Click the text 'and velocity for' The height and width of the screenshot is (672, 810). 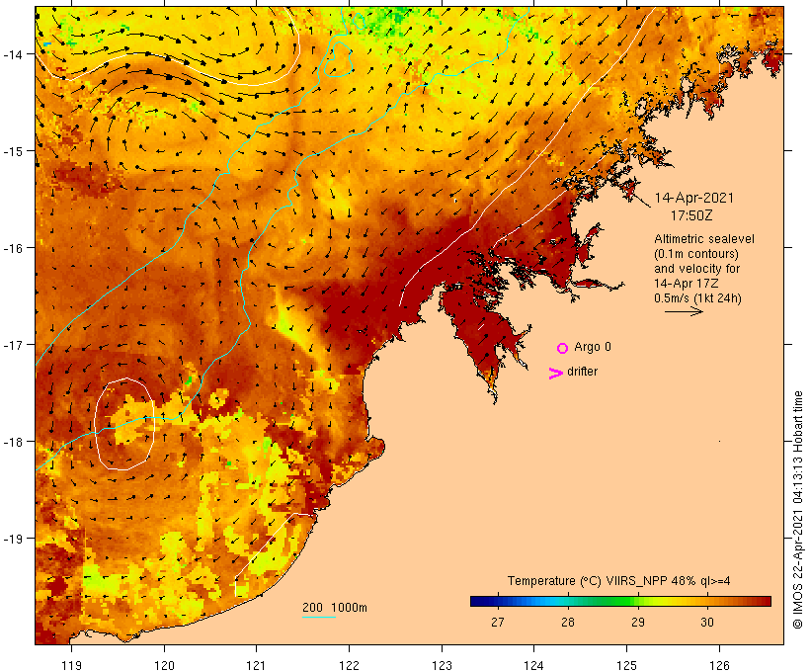(696, 269)
